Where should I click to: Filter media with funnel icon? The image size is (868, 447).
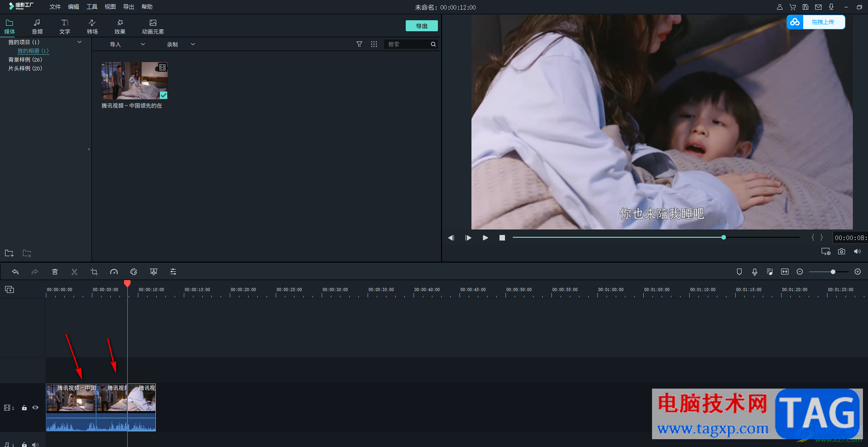point(359,44)
